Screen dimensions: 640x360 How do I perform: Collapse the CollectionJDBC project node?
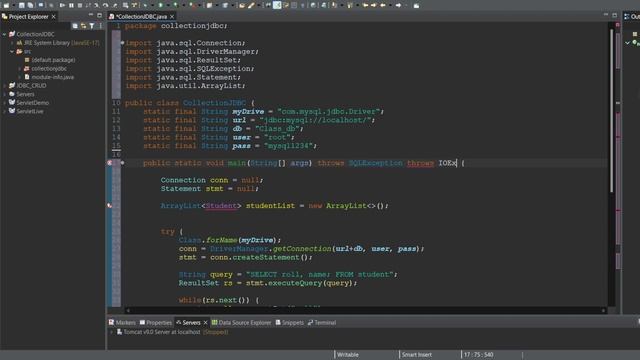(4, 34)
